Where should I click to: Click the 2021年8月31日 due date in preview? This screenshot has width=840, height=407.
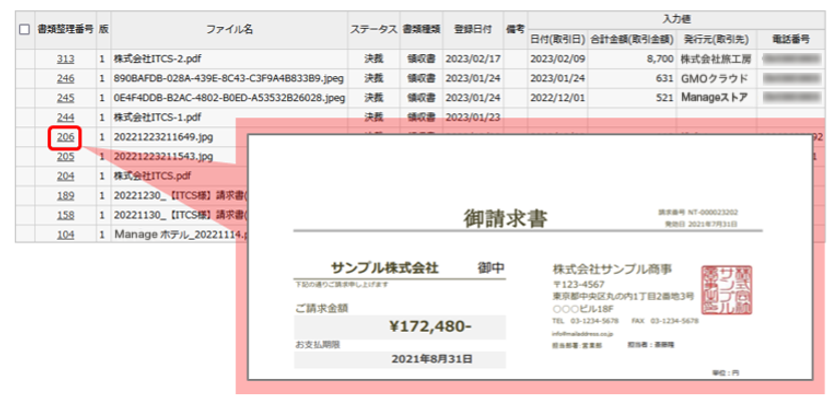click(x=432, y=359)
